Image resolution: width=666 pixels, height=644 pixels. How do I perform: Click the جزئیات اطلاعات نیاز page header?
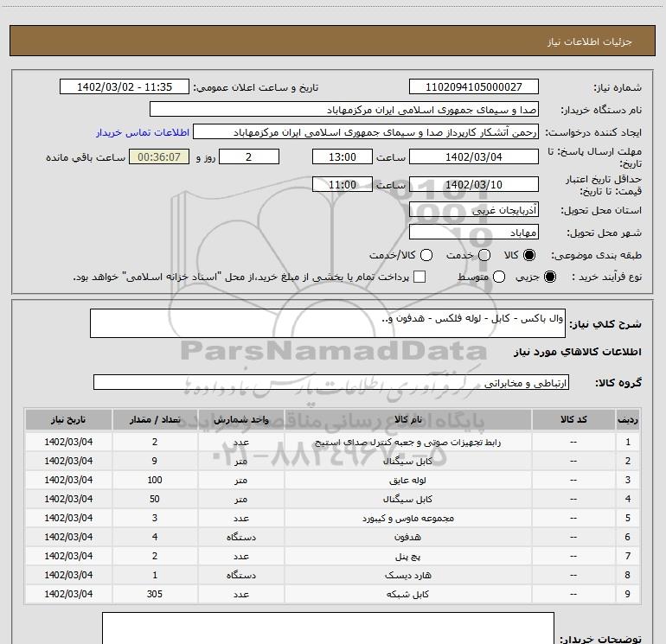pyautogui.click(x=590, y=41)
